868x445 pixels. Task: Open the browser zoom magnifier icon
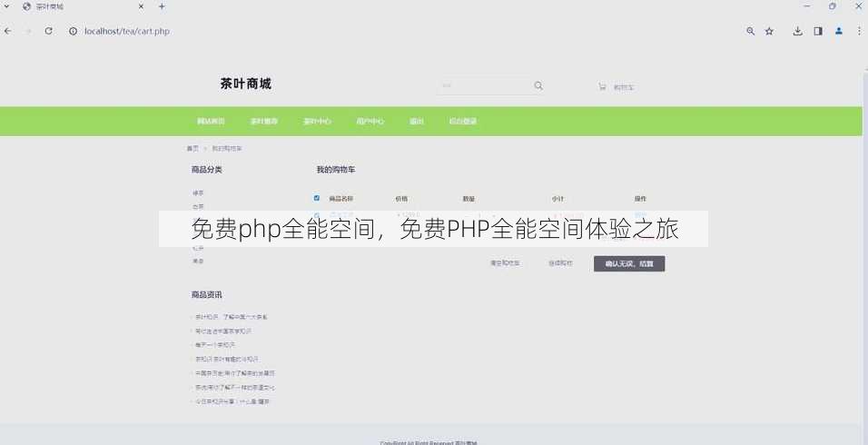click(751, 32)
